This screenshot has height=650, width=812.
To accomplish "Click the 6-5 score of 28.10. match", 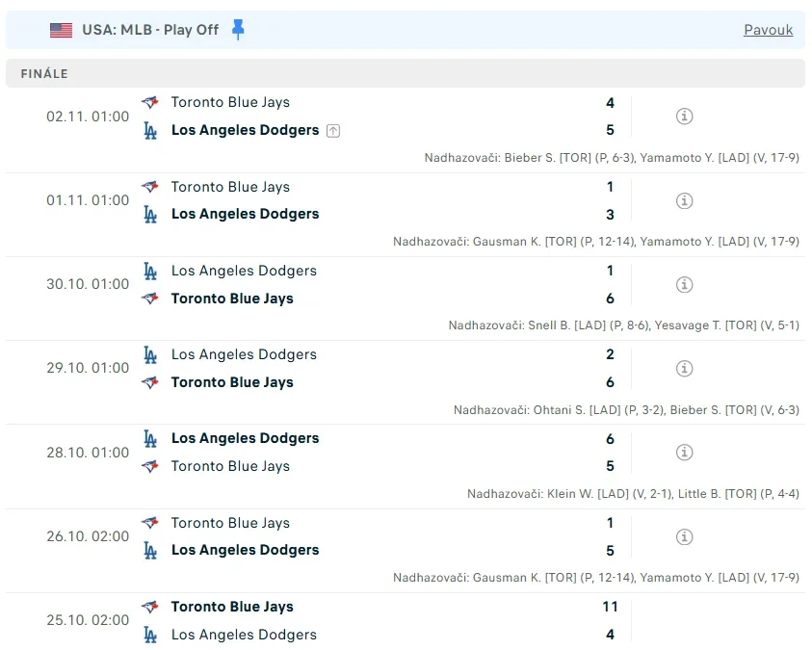I will coord(610,453).
